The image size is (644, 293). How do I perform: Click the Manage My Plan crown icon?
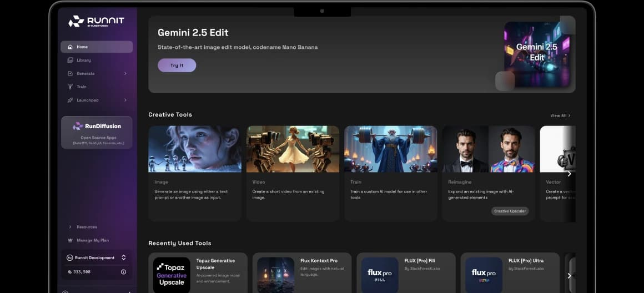(x=69, y=240)
